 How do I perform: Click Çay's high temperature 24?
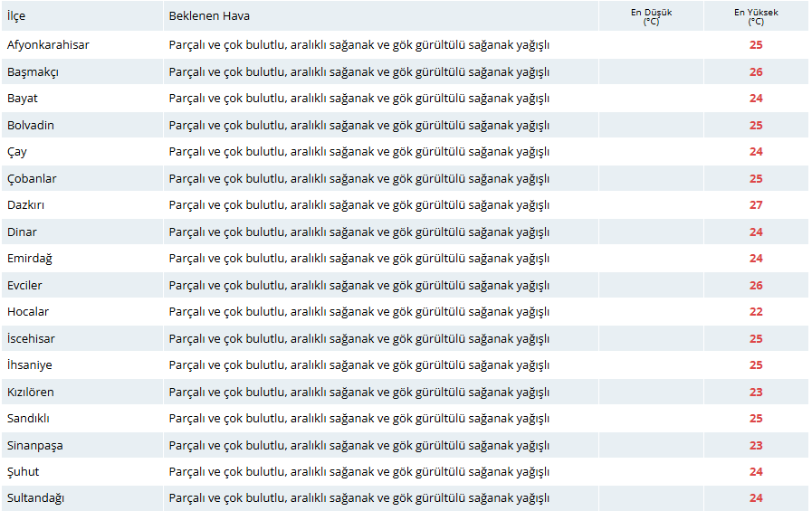[x=756, y=152]
